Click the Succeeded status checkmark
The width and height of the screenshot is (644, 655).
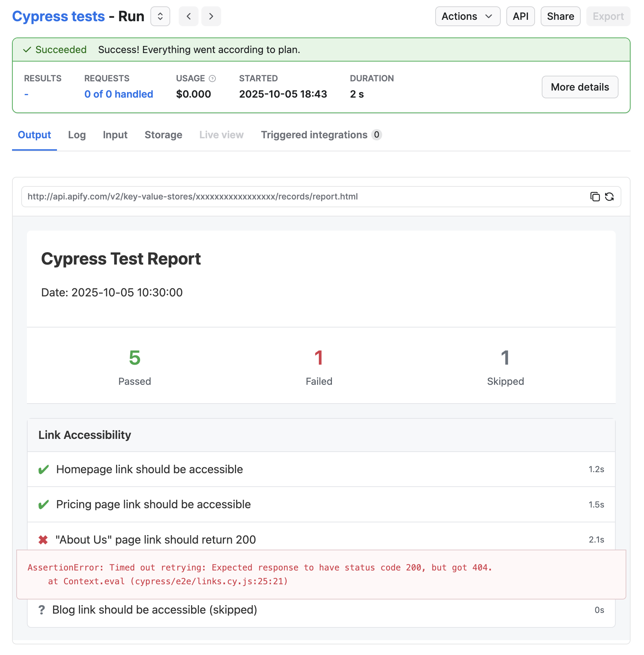[27, 50]
